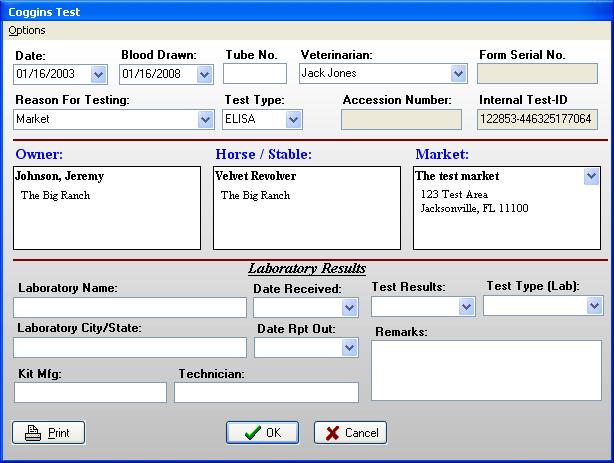
Task: Open the Reason For Testing dropdown
Action: click(x=205, y=120)
